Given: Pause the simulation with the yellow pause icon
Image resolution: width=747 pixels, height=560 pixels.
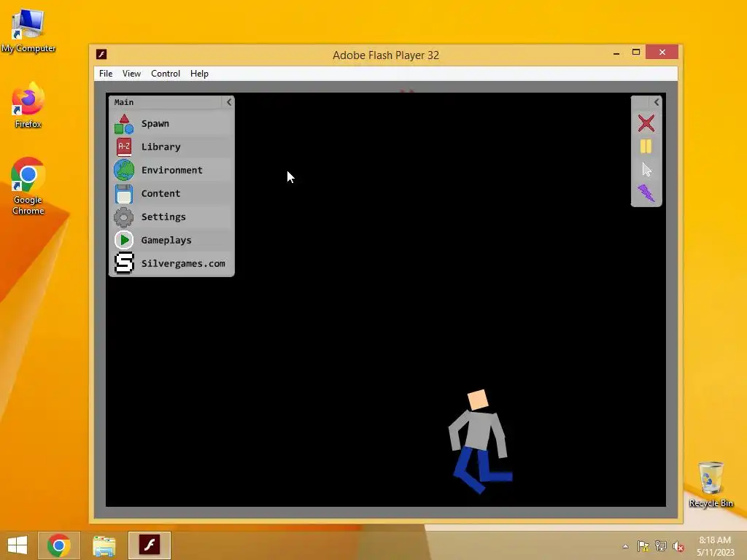Looking at the screenshot, I should click(646, 147).
